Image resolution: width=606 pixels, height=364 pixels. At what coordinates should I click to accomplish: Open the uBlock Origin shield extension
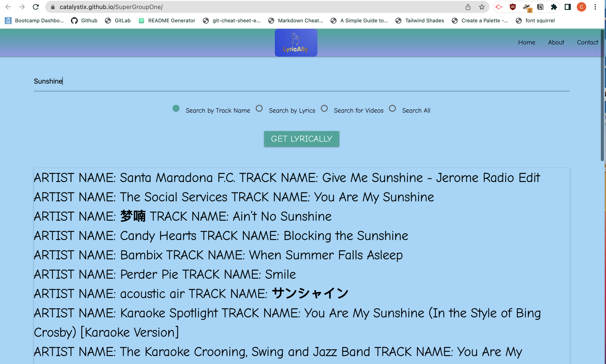pyautogui.click(x=513, y=7)
